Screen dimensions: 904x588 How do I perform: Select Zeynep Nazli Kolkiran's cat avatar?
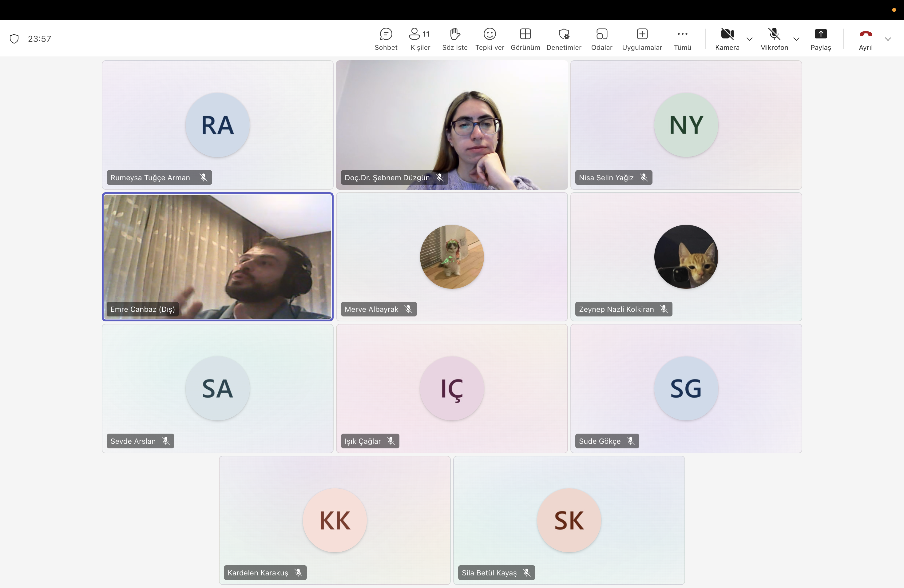tap(686, 257)
